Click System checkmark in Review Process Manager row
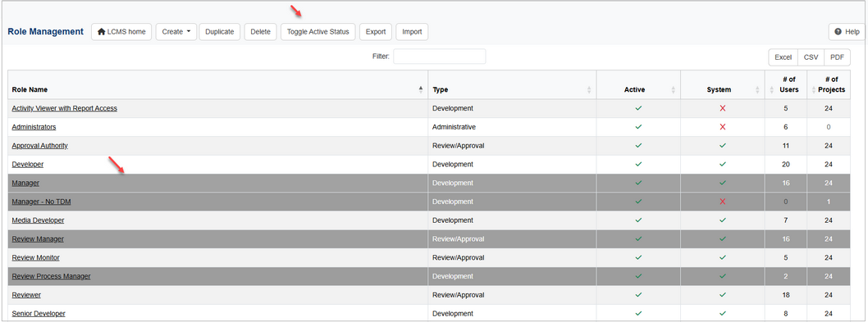 tap(723, 276)
